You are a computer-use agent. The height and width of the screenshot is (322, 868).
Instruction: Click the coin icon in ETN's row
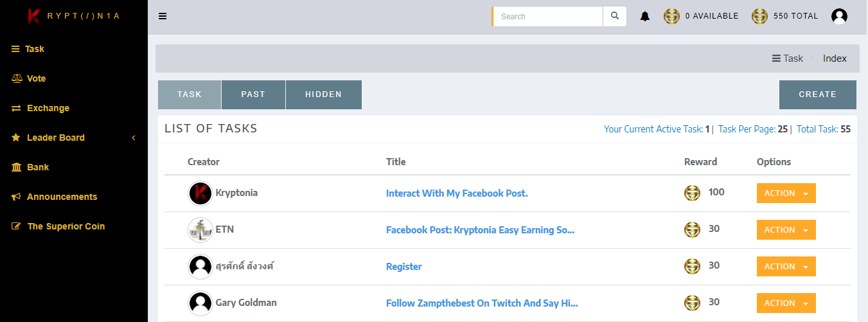(x=692, y=229)
